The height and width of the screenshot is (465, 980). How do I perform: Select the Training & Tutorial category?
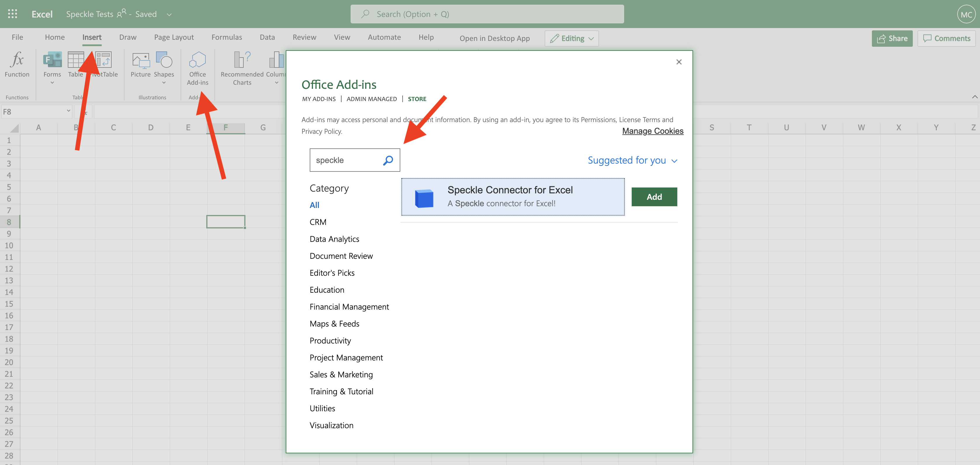pos(341,392)
